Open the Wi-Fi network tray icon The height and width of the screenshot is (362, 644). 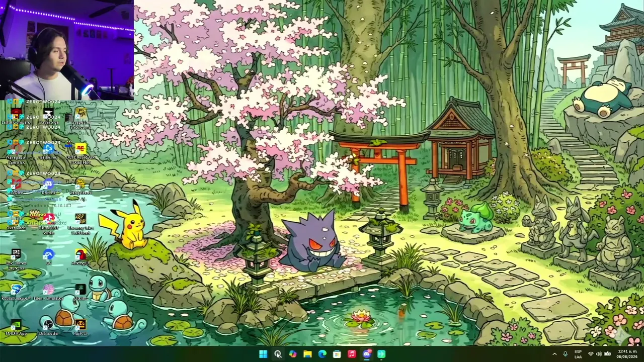[x=591, y=354]
